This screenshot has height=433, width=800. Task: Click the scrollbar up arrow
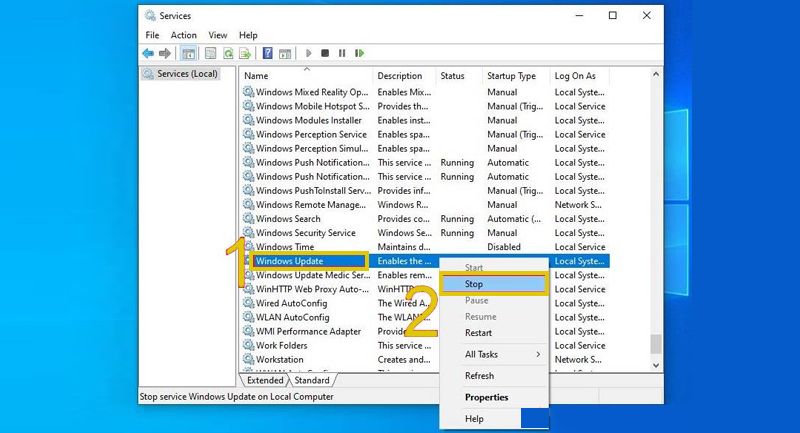coord(656,74)
